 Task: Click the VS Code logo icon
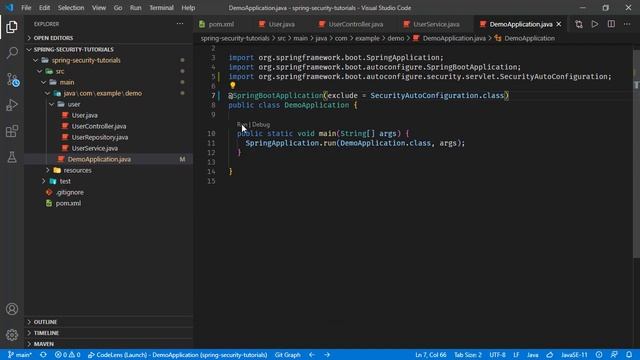(x=9, y=7)
